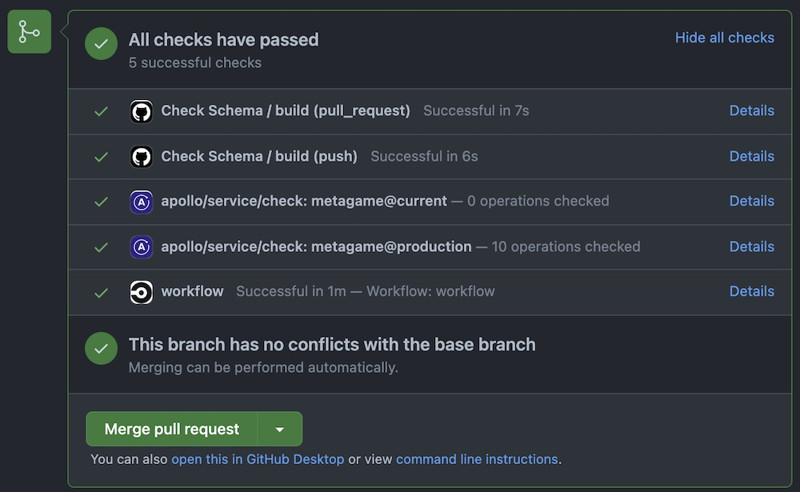The width and height of the screenshot is (800, 492).
Task: Click the green no-conflicts checkmark icon
Action: (101, 349)
